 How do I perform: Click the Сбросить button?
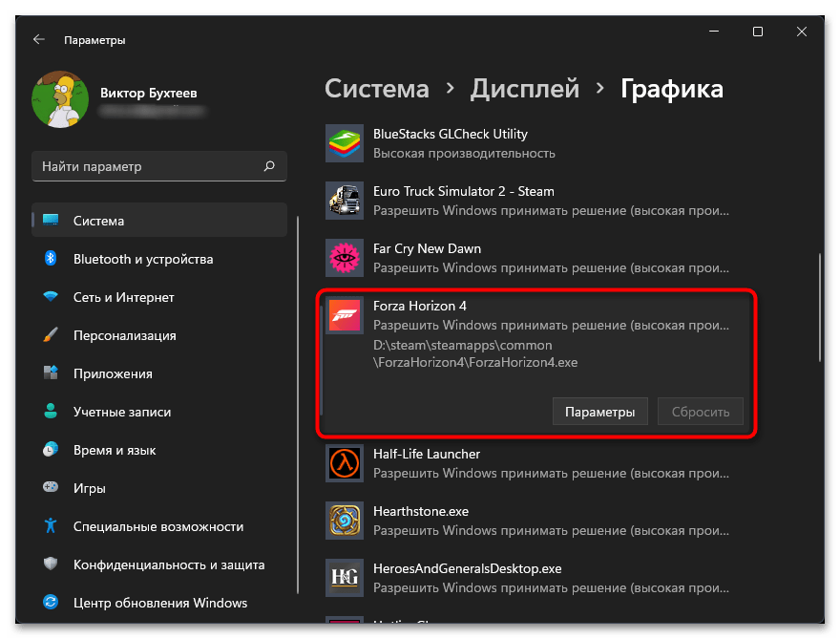[x=701, y=411]
